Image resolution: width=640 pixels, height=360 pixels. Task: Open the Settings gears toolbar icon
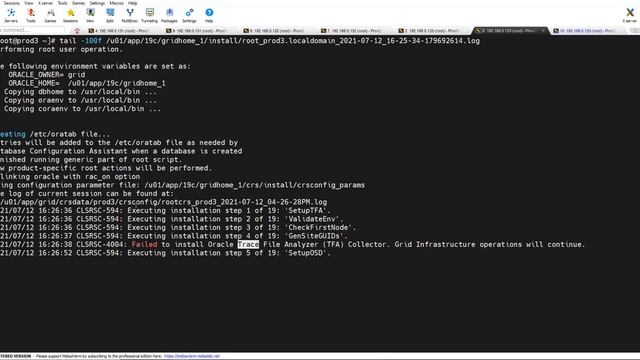click(189, 16)
